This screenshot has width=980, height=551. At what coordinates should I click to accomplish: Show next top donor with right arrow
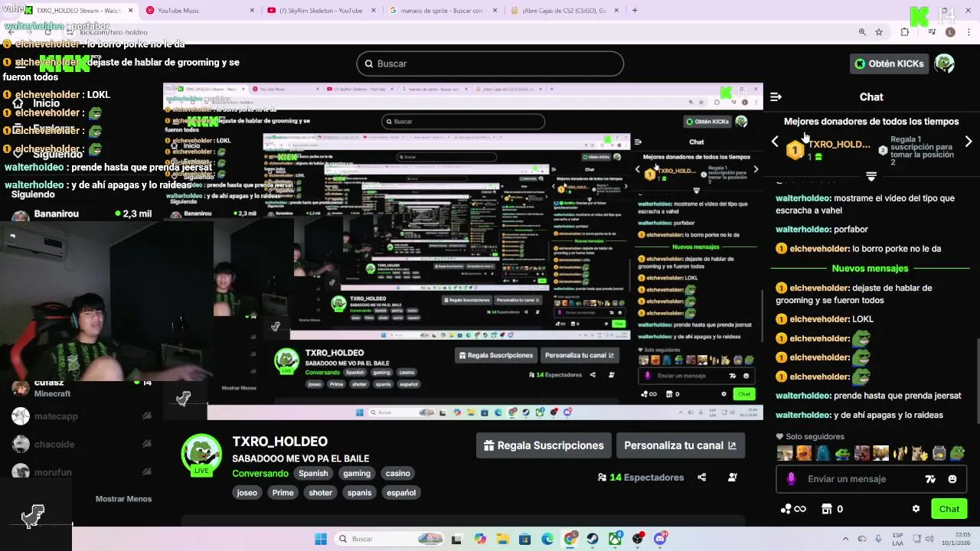click(x=969, y=142)
